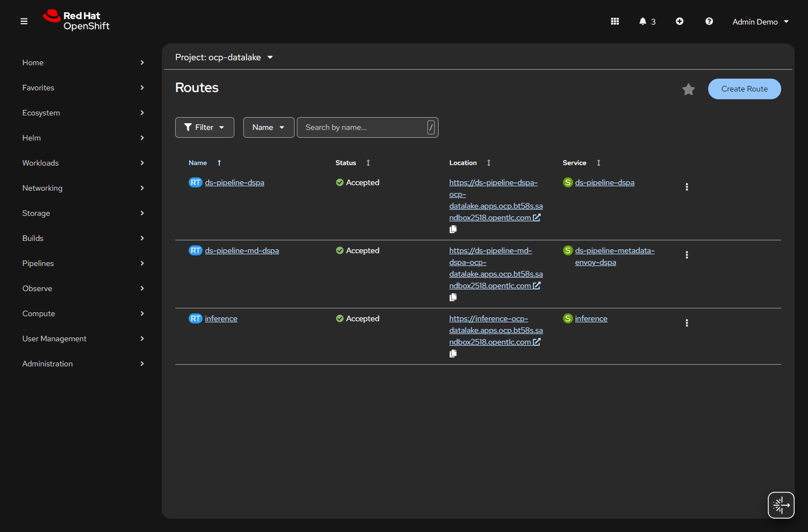This screenshot has width=808, height=532.
Task: Expand the Storage navigation section
Action: tap(83, 213)
